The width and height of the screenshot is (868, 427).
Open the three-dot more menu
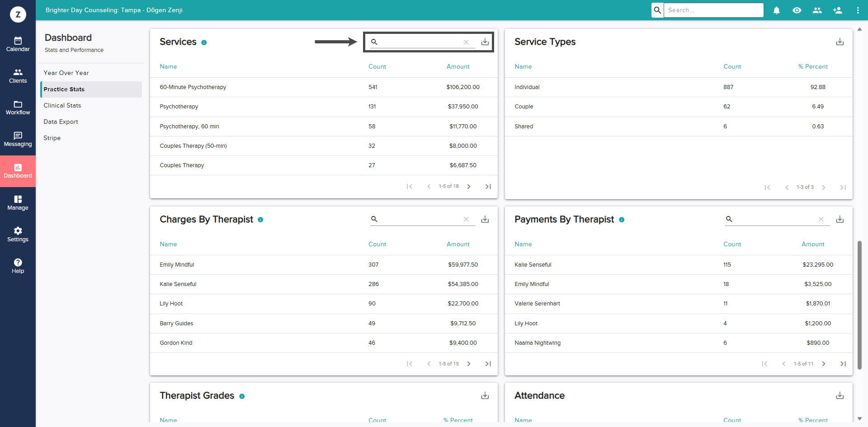[x=858, y=10]
